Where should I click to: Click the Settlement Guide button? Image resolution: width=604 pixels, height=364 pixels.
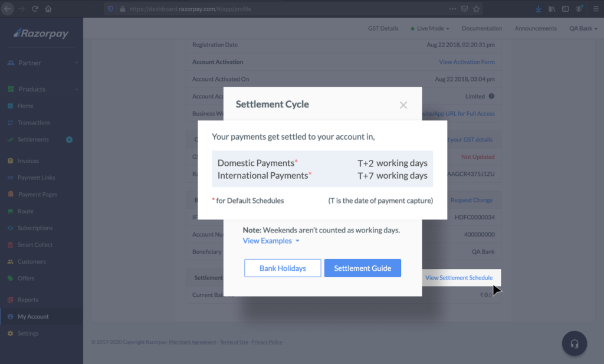coord(363,268)
